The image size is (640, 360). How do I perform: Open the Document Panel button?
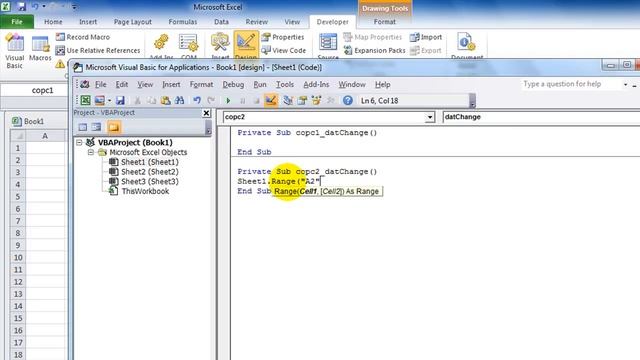(467, 46)
